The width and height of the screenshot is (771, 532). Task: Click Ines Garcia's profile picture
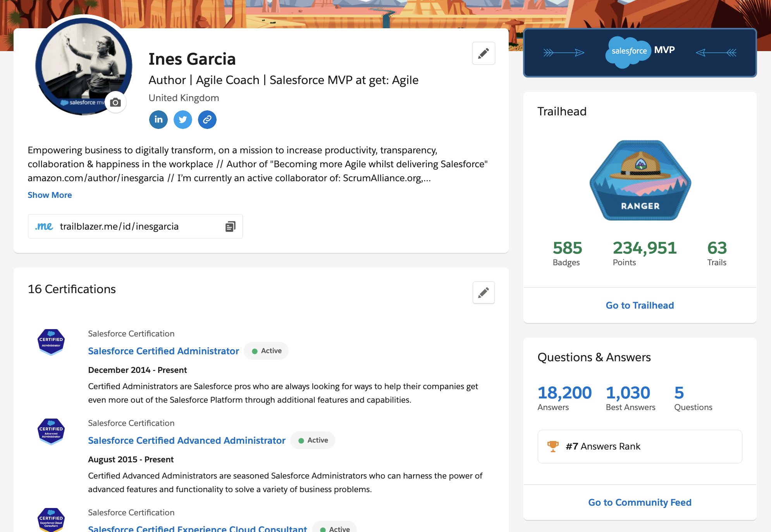84,66
